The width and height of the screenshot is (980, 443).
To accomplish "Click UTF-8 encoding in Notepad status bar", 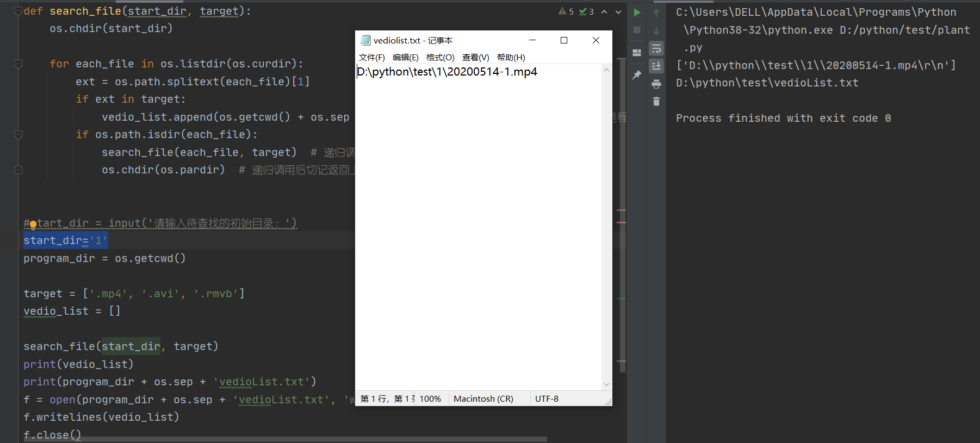I will pos(547,399).
